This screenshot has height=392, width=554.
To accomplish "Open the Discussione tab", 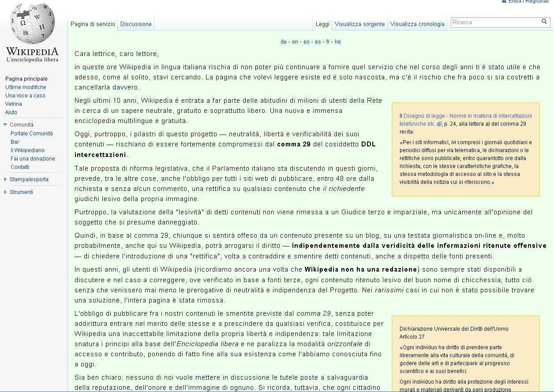I will click(x=136, y=24).
